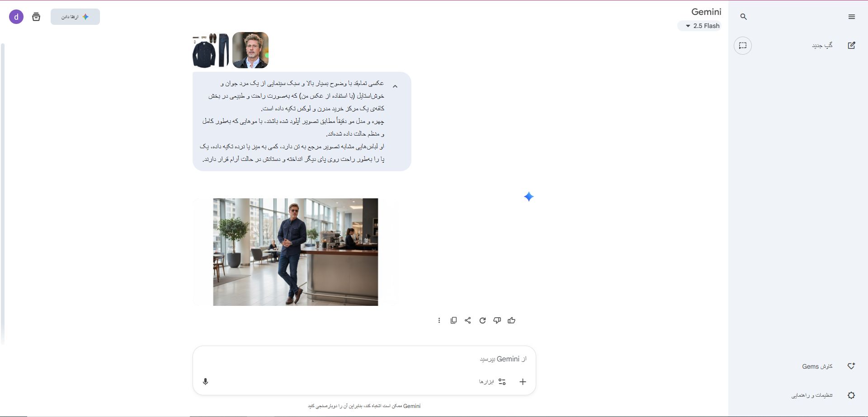Copy the response with the copy icon

(x=453, y=320)
